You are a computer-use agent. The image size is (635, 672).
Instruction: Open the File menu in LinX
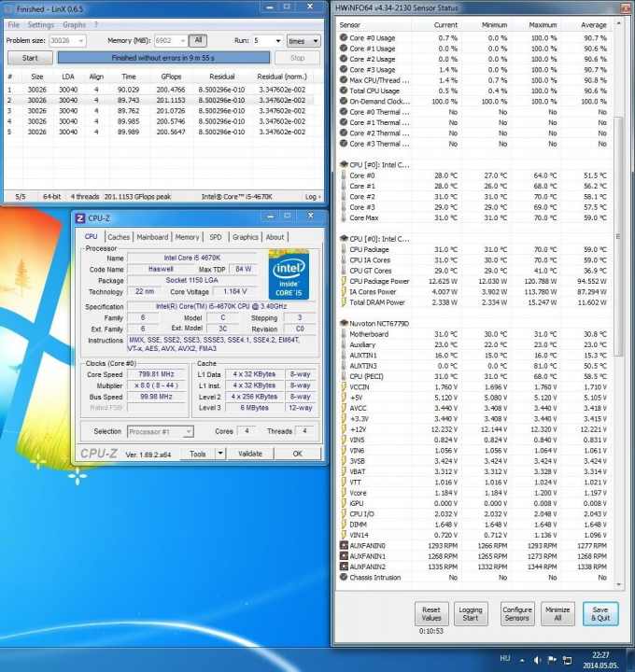14,25
